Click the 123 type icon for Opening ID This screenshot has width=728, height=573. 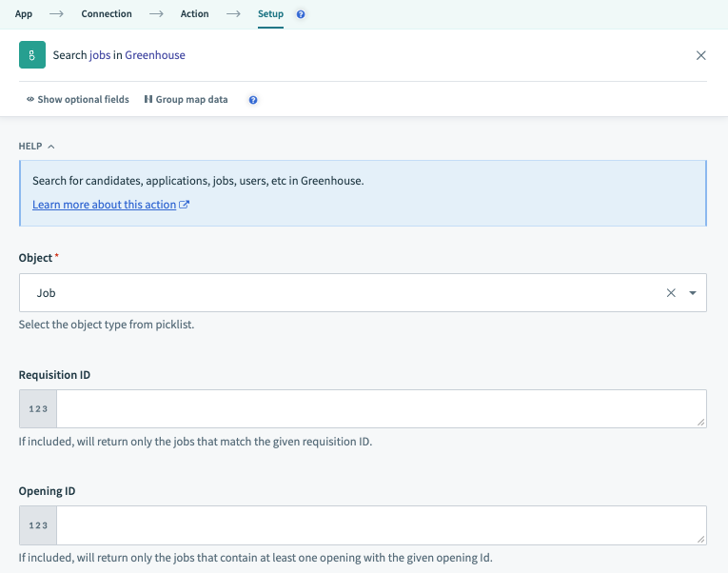click(x=38, y=525)
